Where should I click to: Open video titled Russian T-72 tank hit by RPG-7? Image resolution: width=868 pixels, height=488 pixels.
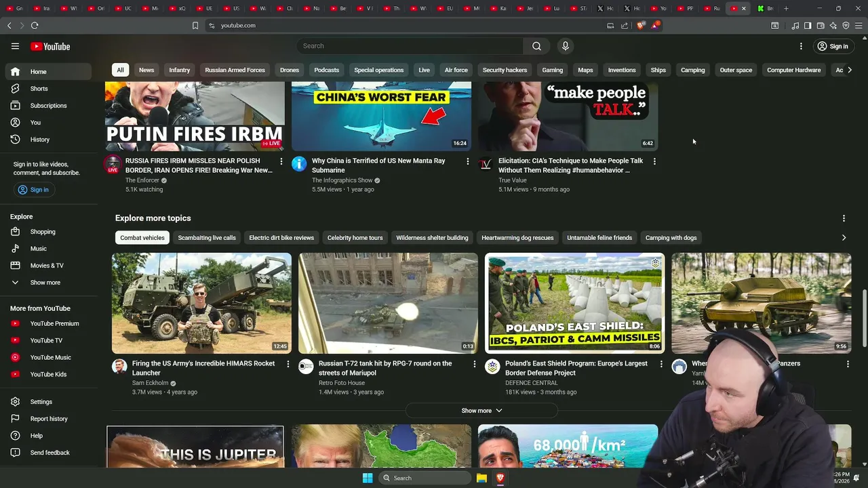click(385, 368)
